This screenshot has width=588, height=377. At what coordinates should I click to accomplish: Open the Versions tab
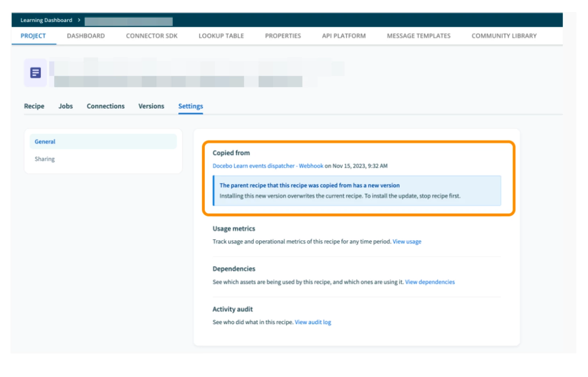pos(151,106)
